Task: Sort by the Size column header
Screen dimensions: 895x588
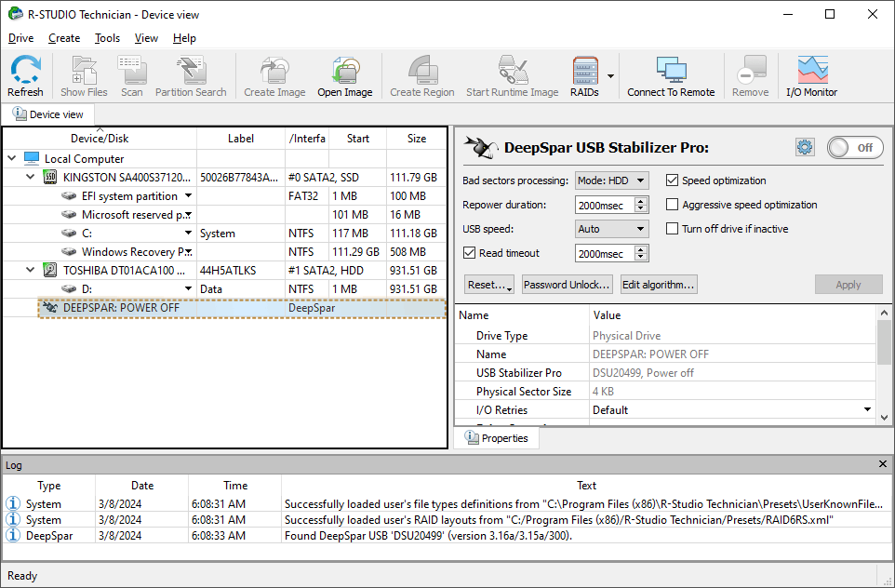Action: [417, 138]
